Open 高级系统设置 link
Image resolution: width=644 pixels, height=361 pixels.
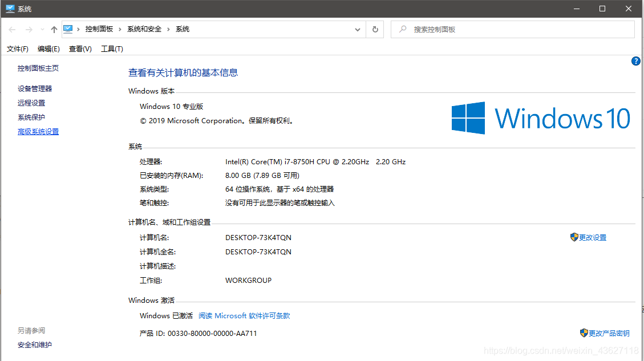38,132
